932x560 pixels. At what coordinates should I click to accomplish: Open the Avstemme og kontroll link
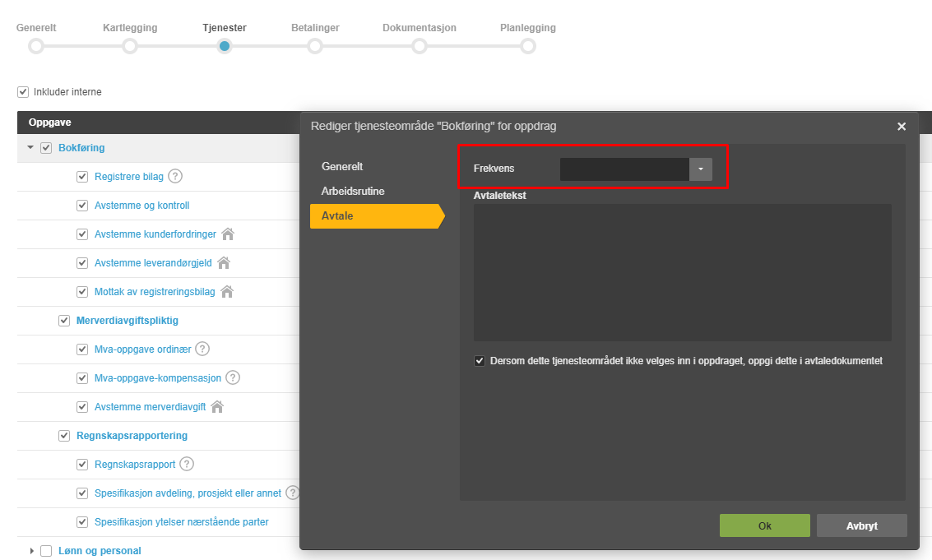tap(142, 205)
